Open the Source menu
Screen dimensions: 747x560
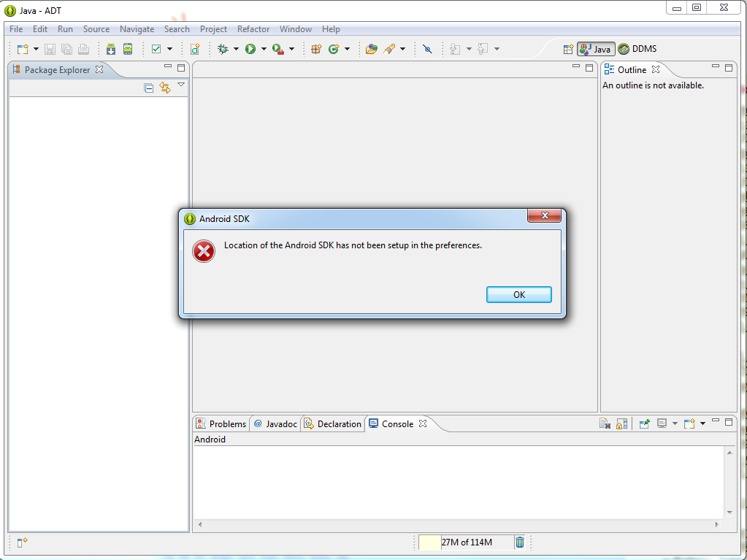click(x=96, y=29)
